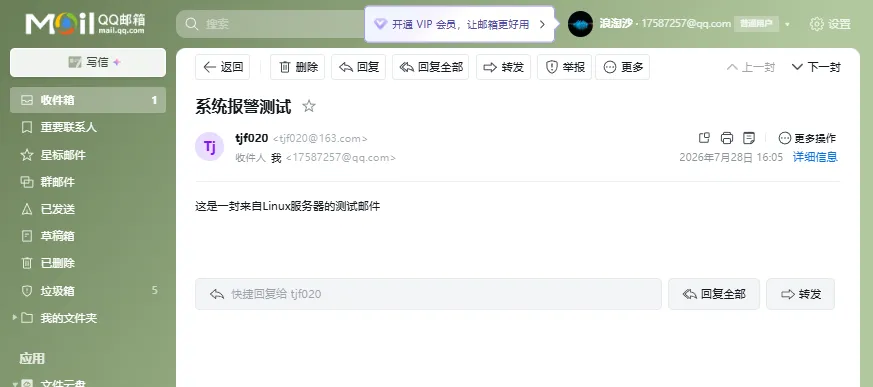The image size is (873, 387).
Task: Click the sender name tjf020
Action: point(252,138)
